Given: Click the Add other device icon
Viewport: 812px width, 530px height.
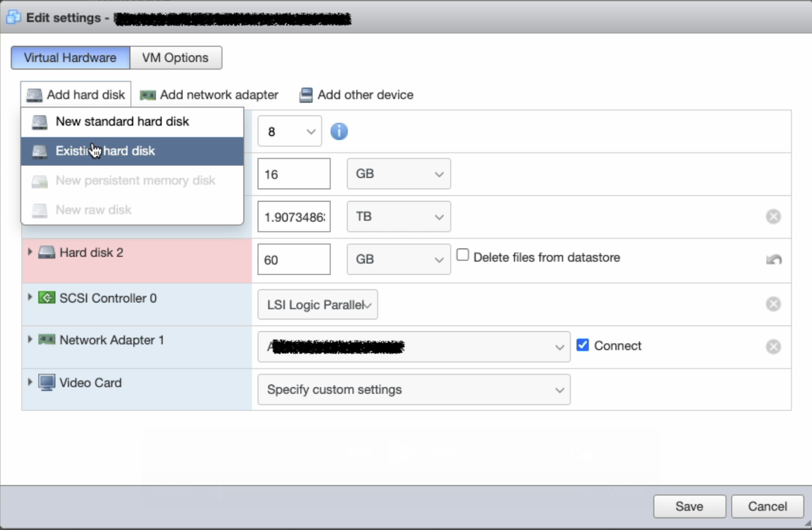Looking at the screenshot, I should tap(306, 95).
